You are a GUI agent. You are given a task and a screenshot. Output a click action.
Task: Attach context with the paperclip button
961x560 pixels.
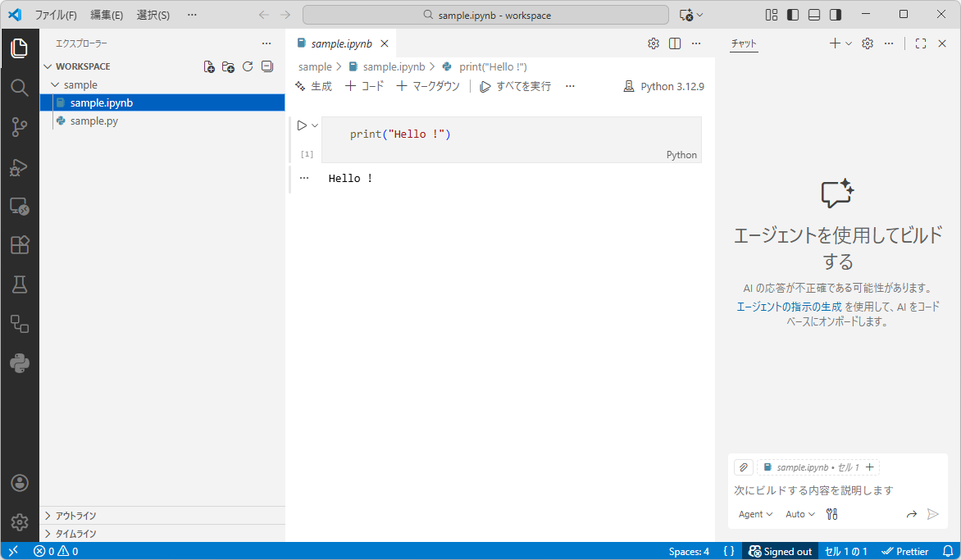point(744,467)
